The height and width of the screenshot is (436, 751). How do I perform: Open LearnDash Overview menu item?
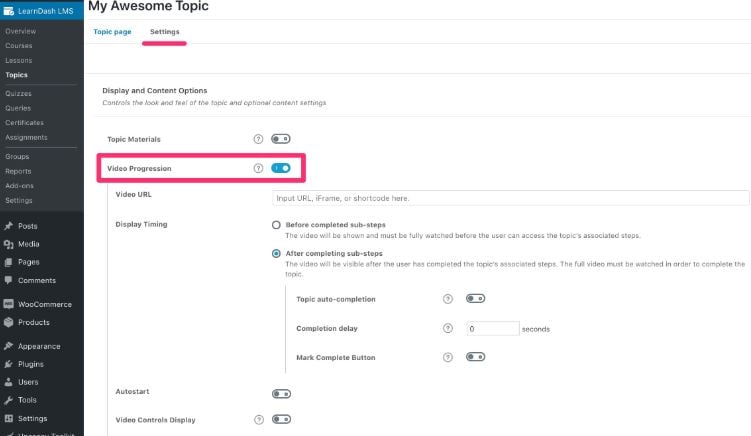21,31
